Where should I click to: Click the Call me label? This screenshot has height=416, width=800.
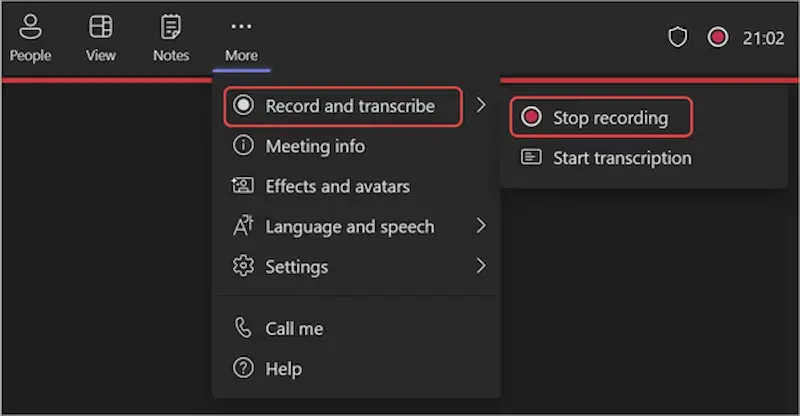[x=294, y=328]
